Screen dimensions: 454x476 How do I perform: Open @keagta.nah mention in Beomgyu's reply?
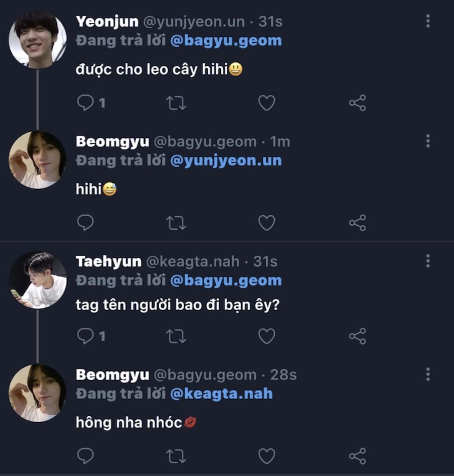(221, 394)
